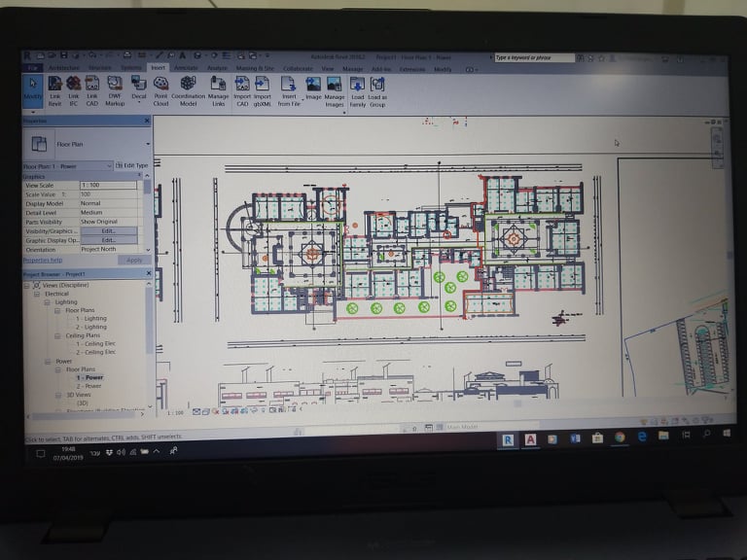The image size is (747, 560).
Task: Select the 2 - Power floor plan
Action: click(89, 386)
